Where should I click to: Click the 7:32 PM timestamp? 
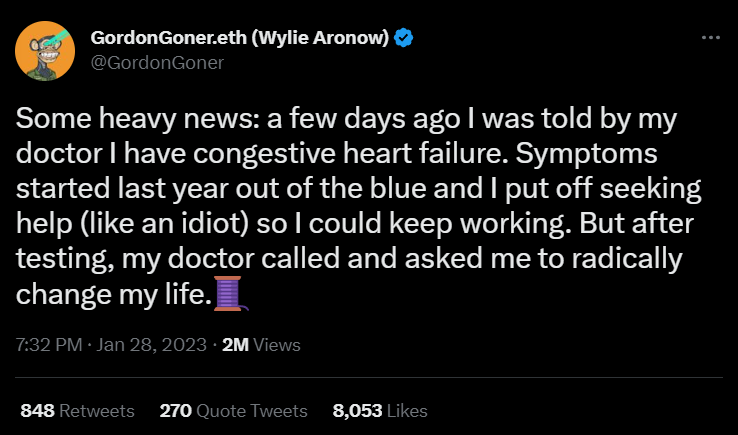[x=47, y=345]
